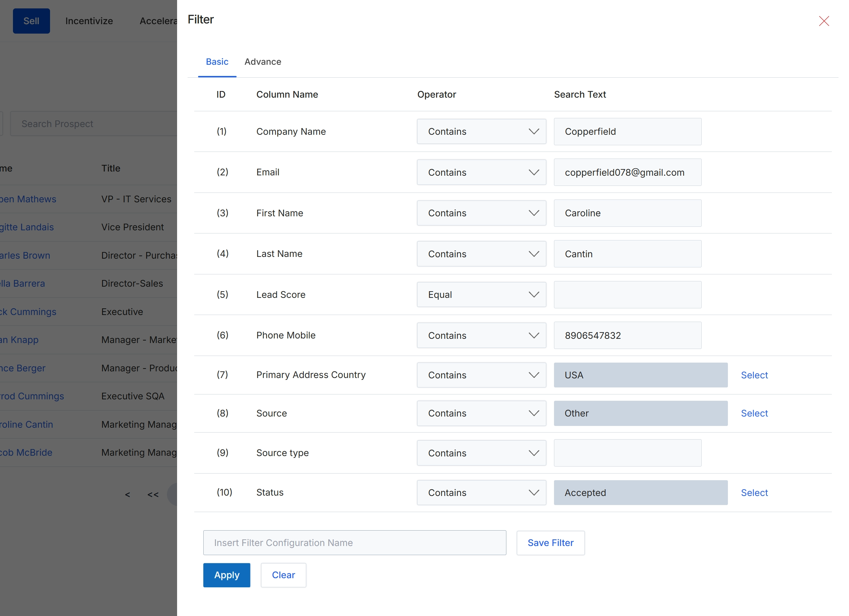This screenshot has height=616, width=849.
Task: Open the Brown prospect link
Action: [x=25, y=255]
